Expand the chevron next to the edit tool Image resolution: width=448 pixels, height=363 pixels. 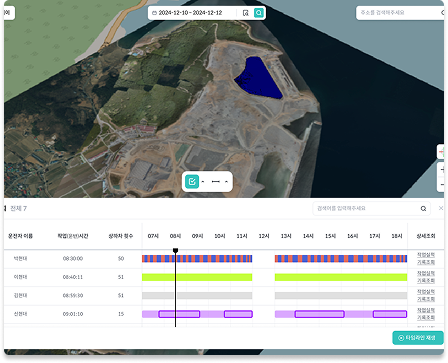(x=203, y=182)
